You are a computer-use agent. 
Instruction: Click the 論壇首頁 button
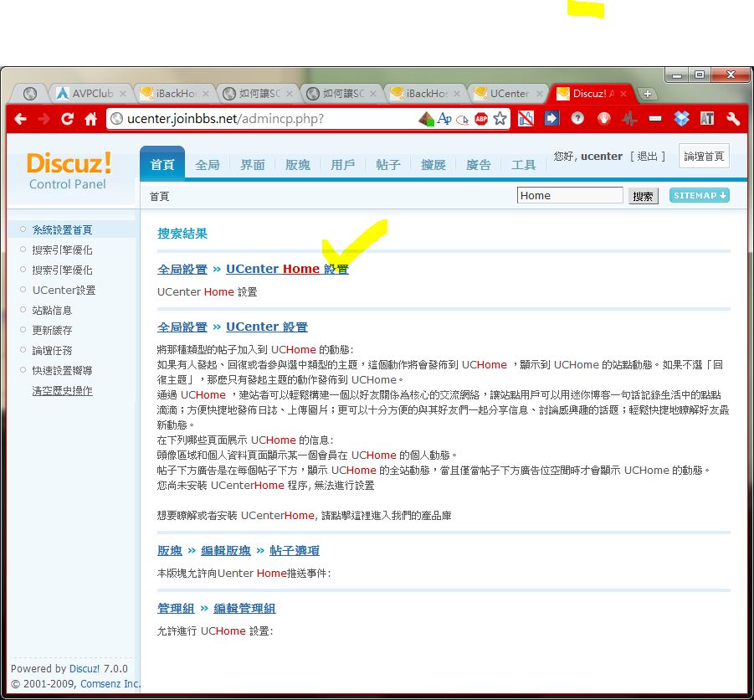click(704, 157)
